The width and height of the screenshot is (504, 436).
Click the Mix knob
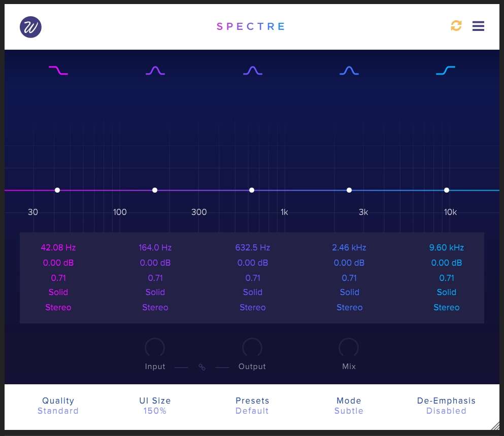[x=349, y=348]
